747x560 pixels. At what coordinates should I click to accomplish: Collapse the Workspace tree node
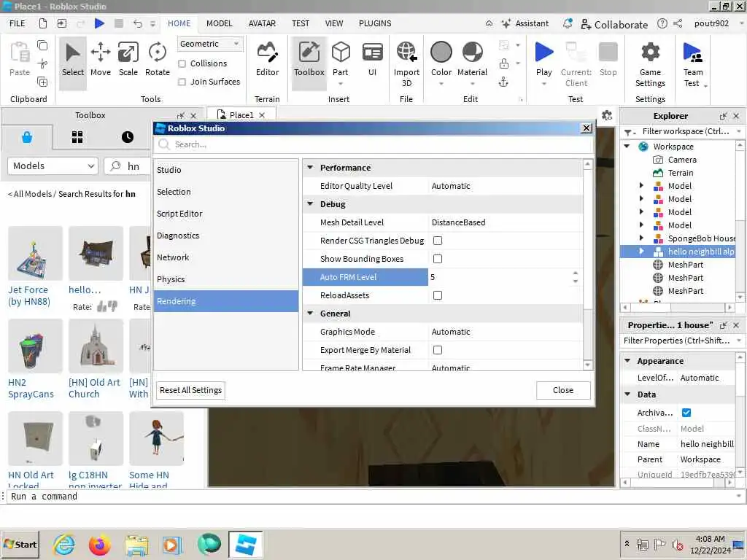tap(627, 146)
